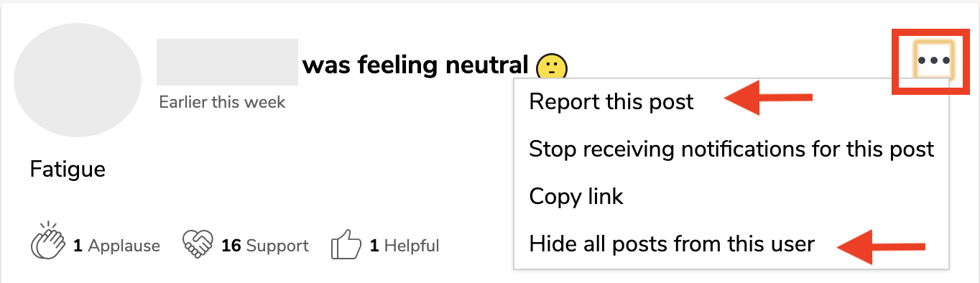This screenshot has height=283, width=980.
Task: Click the blurred username placeholder
Action: 227,62
